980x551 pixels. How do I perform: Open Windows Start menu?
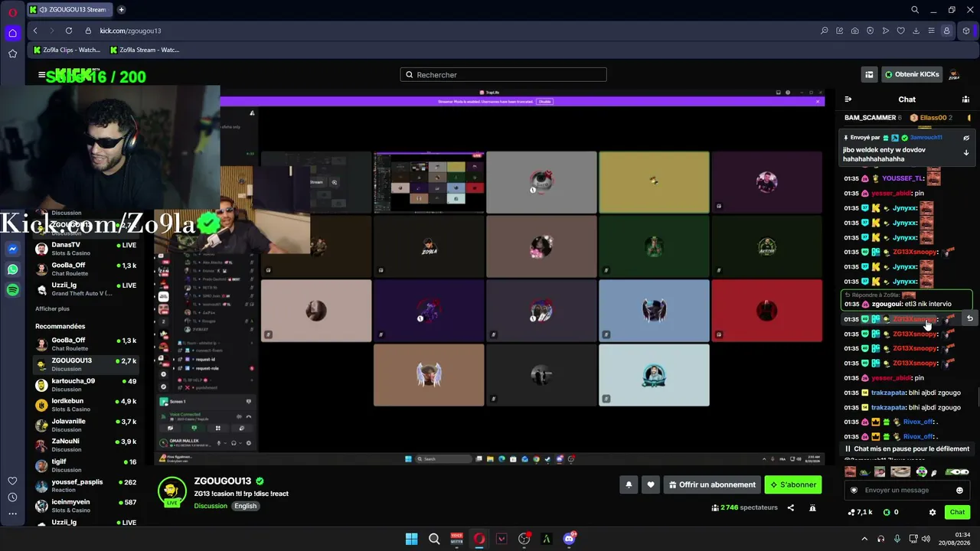click(411, 539)
